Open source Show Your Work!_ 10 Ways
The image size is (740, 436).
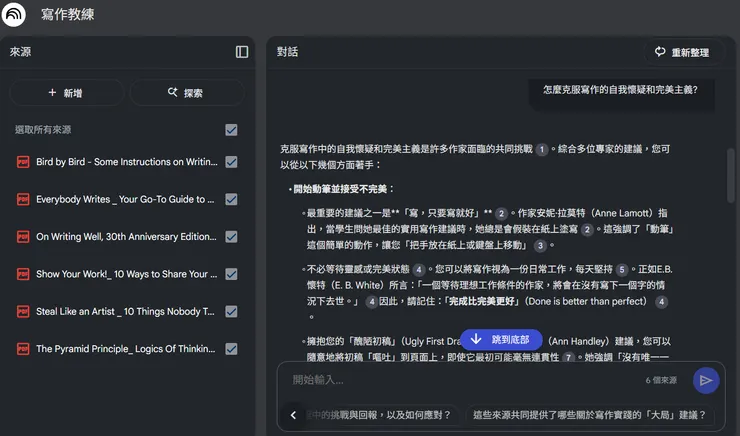click(x=126, y=274)
